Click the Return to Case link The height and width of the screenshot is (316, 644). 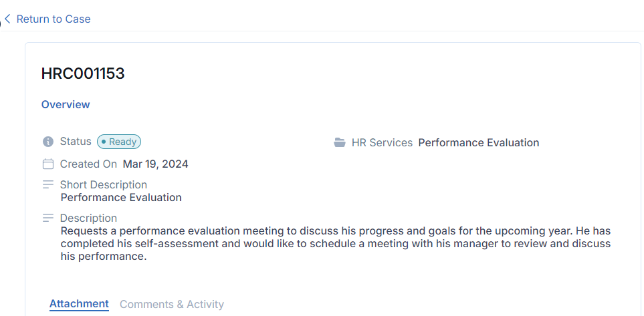(53, 19)
